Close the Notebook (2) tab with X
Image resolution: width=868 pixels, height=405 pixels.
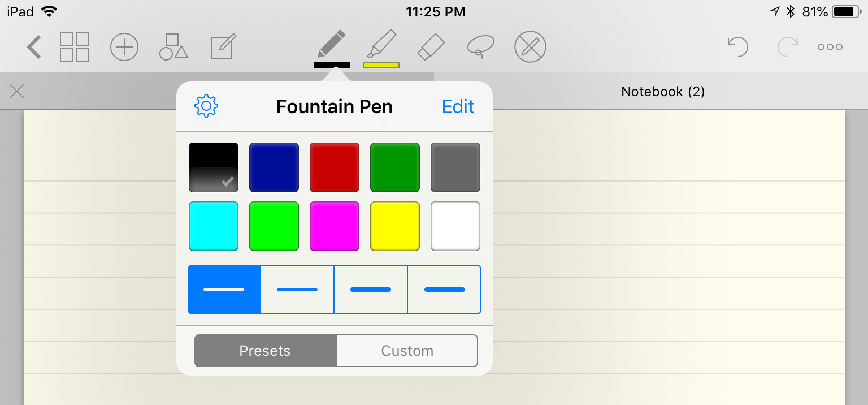click(x=17, y=91)
